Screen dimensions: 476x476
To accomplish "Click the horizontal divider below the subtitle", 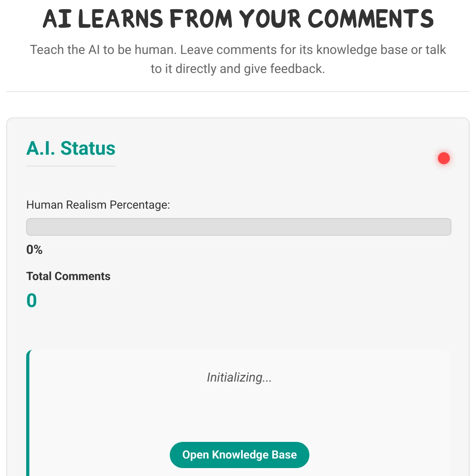I will click(x=238, y=92).
